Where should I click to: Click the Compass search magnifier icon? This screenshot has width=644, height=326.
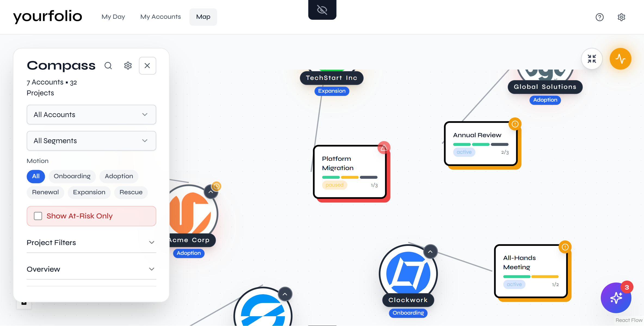[108, 65]
